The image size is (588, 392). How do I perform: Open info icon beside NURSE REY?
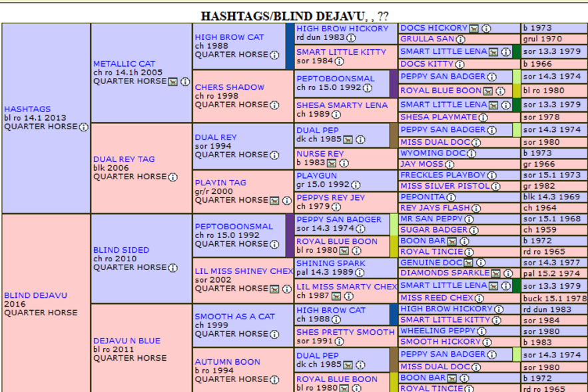point(344,163)
